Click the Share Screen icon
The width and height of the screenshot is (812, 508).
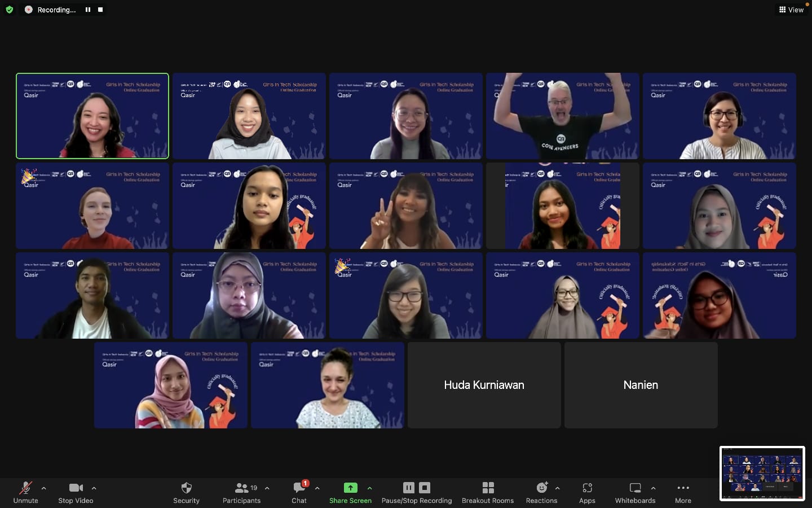(x=350, y=488)
